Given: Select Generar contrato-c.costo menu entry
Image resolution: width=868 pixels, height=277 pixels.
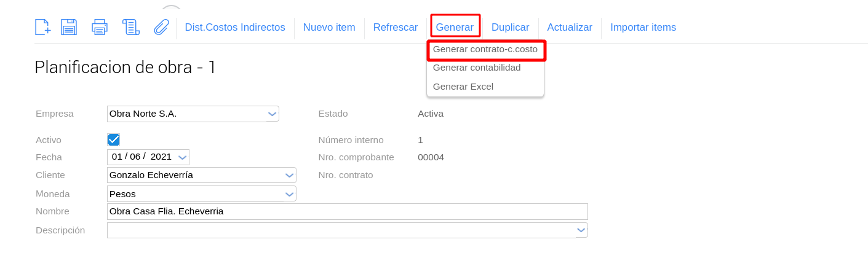Looking at the screenshot, I should coord(485,49).
